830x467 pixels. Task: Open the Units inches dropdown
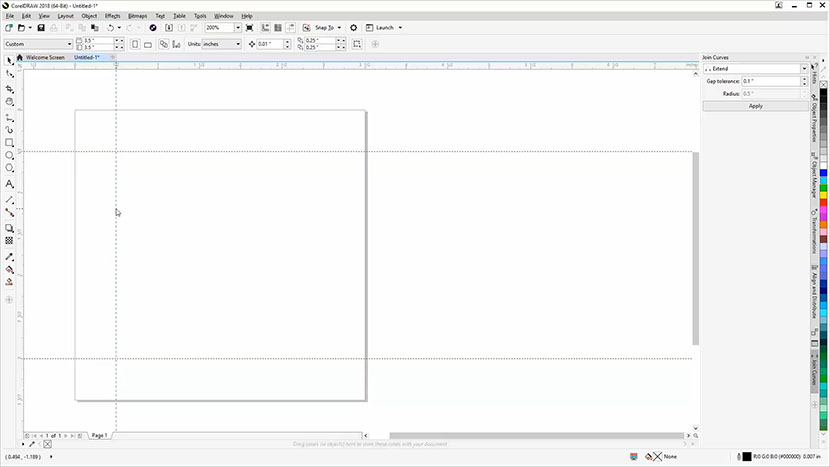click(x=237, y=44)
